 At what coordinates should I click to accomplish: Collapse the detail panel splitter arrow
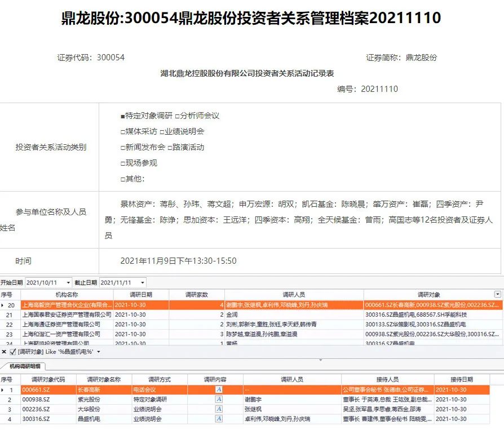320,360
